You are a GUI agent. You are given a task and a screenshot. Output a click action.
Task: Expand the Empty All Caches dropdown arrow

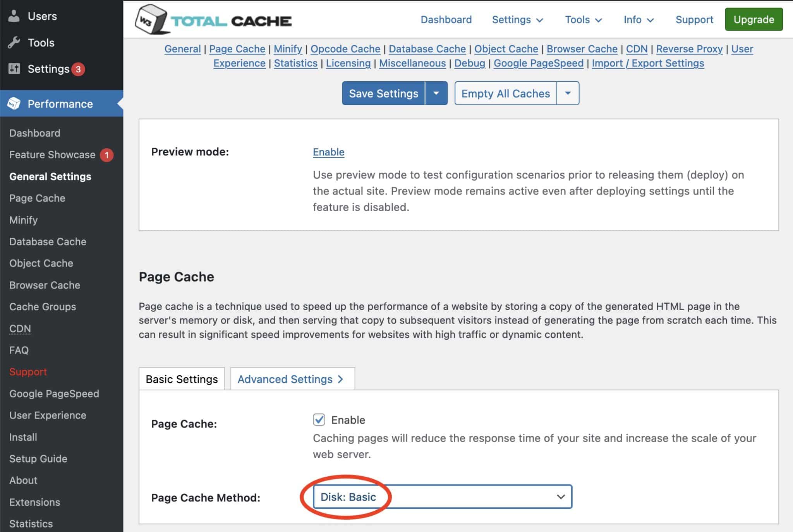pos(568,93)
